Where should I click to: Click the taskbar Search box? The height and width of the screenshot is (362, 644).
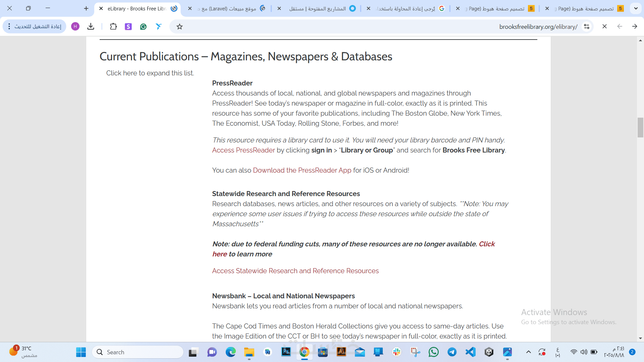[138, 352]
